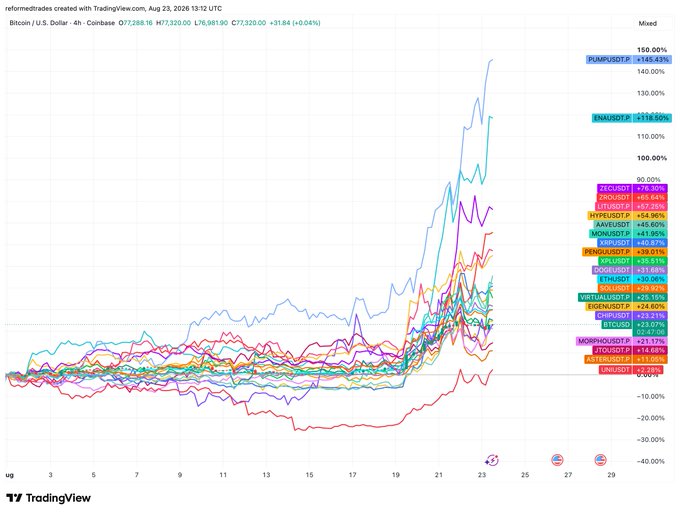Click the TradingView logo

pos(49,498)
